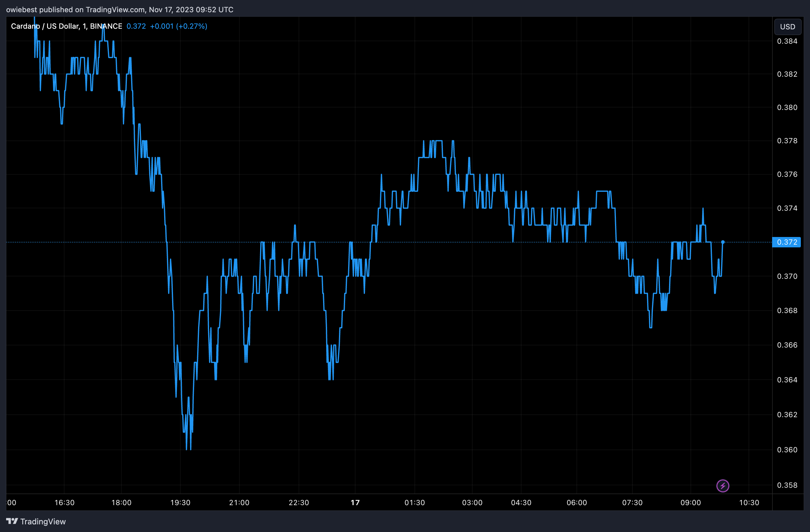Viewport: 810px width, 532px height.
Task: Click the 21:00 time axis label
Action: coord(239,502)
